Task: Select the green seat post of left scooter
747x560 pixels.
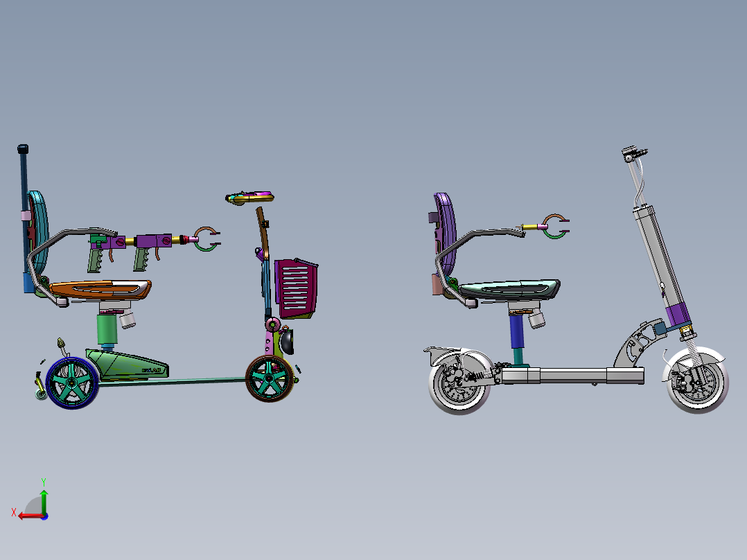Action: click(x=107, y=330)
